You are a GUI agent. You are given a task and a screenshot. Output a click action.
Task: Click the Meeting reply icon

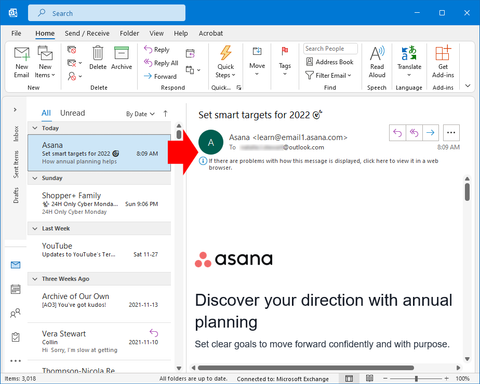click(x=190, y=53)
